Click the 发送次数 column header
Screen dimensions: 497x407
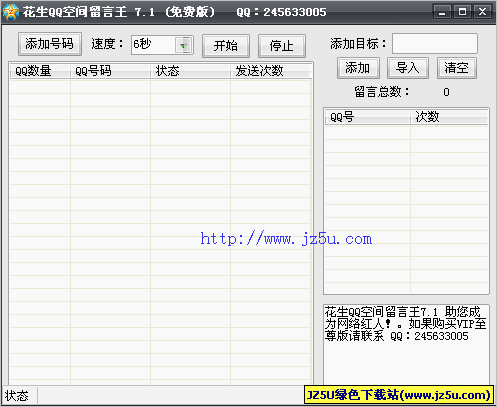[271, 71]
